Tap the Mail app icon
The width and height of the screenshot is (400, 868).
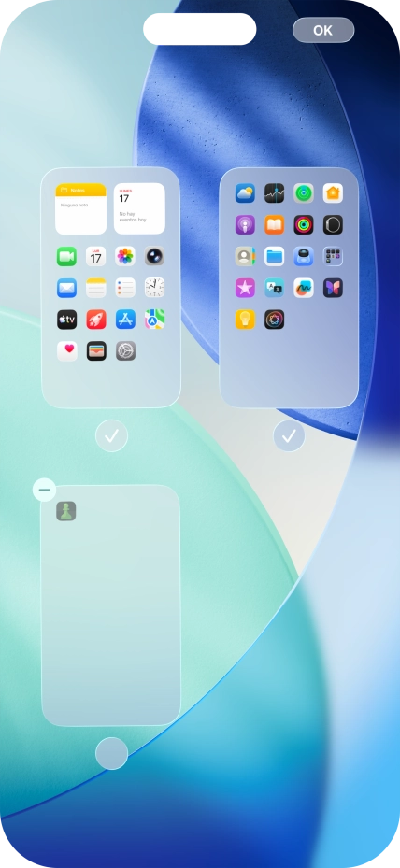pos(66,288)
